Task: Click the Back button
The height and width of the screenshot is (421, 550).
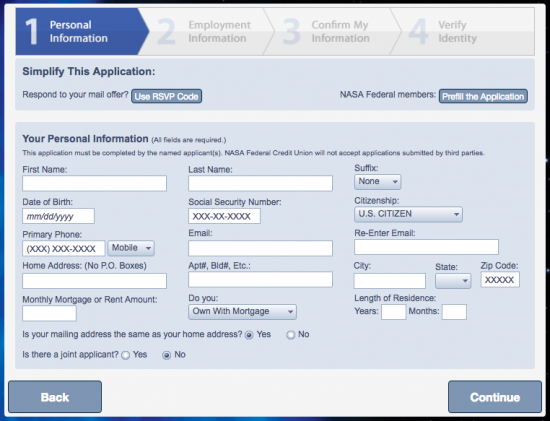Action: pyautogui.click(x=55, y=397)
